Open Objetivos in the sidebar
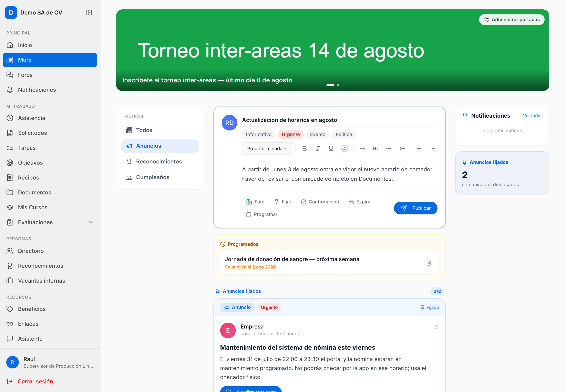Viewport: 565px width, 392px height. click(50, 163)
